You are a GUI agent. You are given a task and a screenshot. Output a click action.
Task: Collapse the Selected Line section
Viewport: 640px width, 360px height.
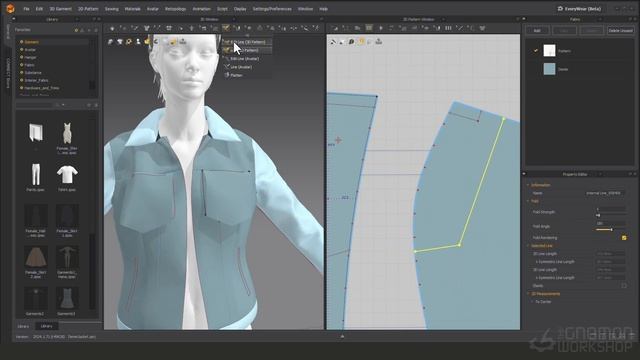(528, 246)
